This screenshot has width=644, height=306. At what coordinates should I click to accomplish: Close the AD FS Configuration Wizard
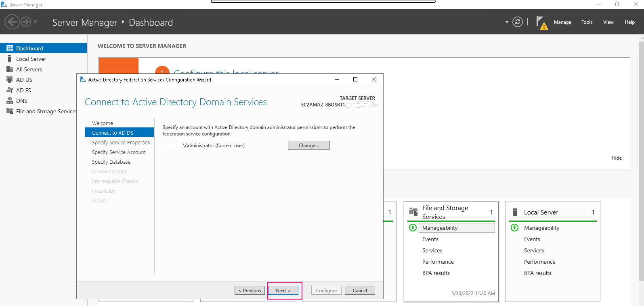[374, 79]
